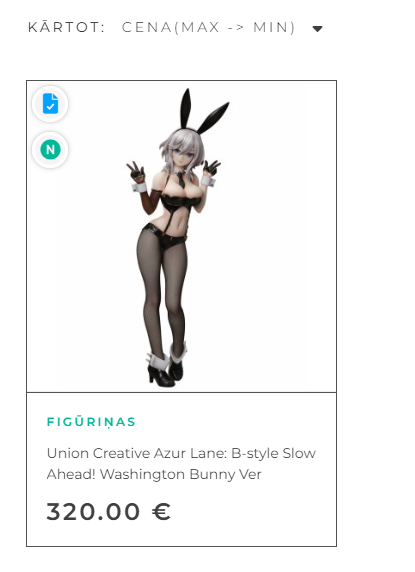This screenshot has width=415, height=572.
Task: Open Union Creative Azur Lane product title
Action: 181,464
